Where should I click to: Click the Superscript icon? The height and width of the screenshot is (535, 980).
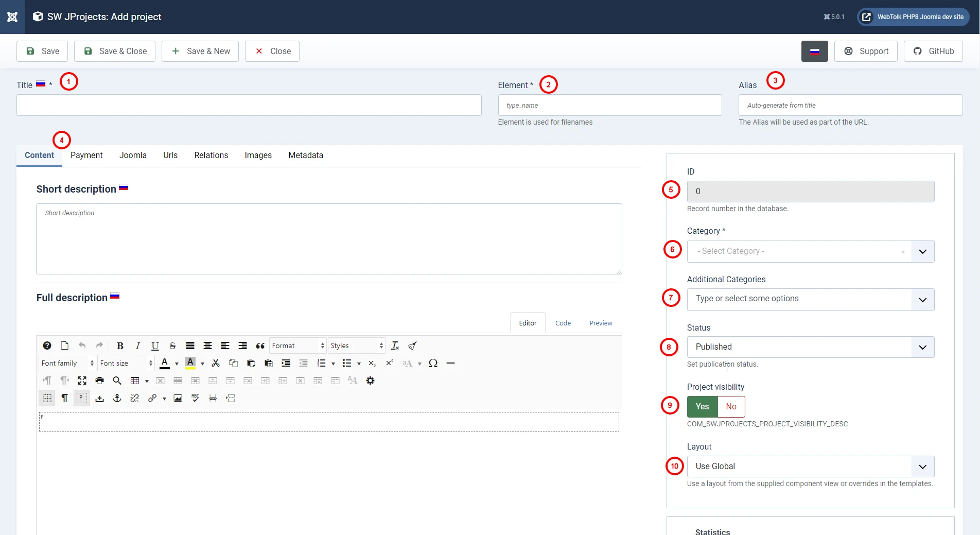pyautogui.click(x=390, y=363)
